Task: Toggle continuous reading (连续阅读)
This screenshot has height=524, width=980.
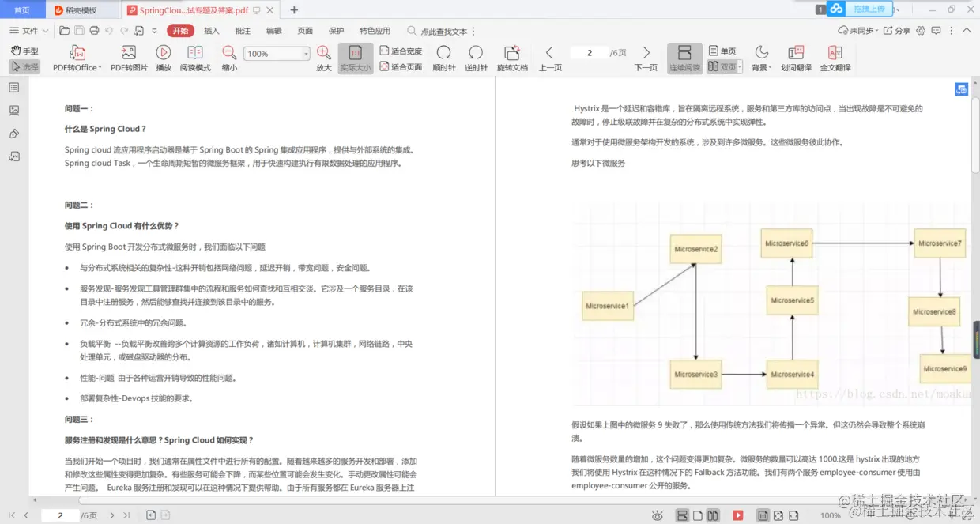Action: [684, 58]
